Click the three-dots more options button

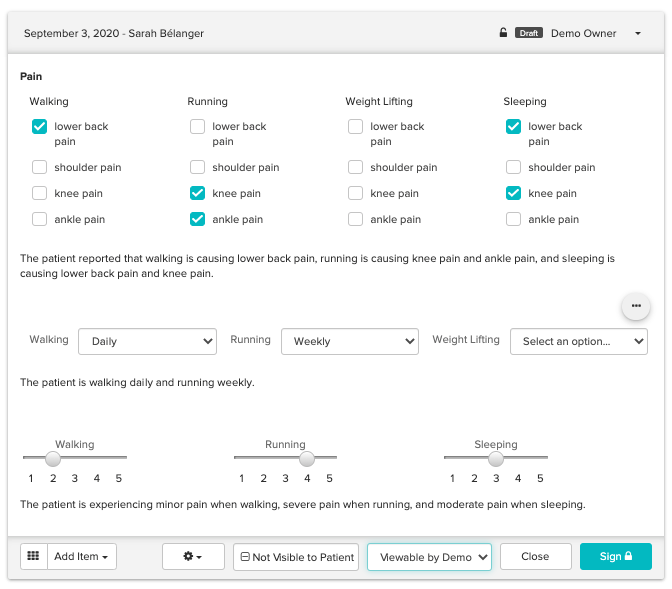[x=636, y=306]
